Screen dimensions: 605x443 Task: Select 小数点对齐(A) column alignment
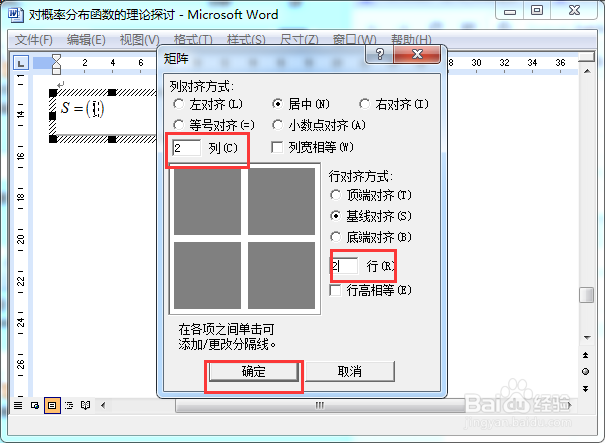point(319,125)
